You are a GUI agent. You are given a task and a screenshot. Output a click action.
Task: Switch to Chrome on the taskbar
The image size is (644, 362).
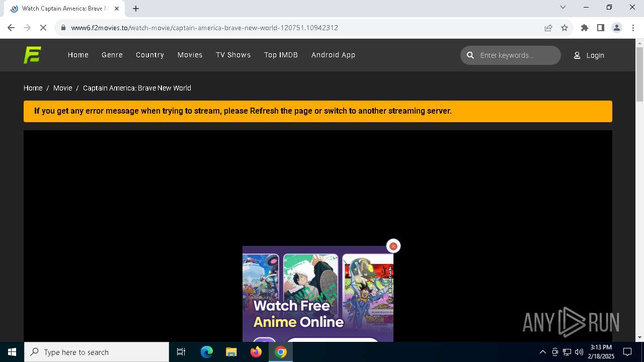281,352
